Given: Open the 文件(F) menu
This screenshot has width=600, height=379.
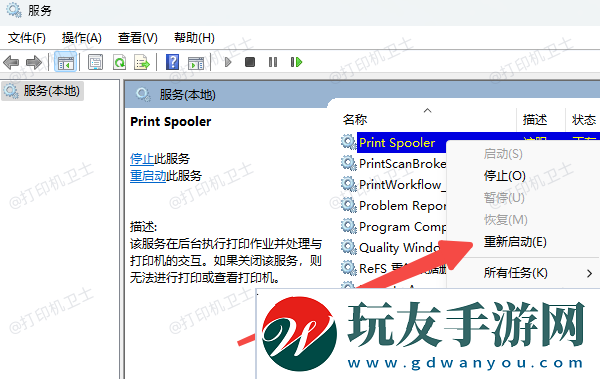Looking at the screenshot, I should 27,38.
